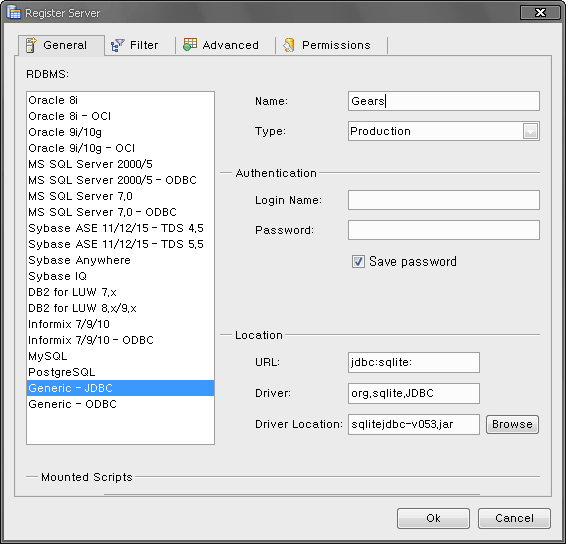Click the General tab icon
The width and height of the screenshot is (566, 544).
31,45
